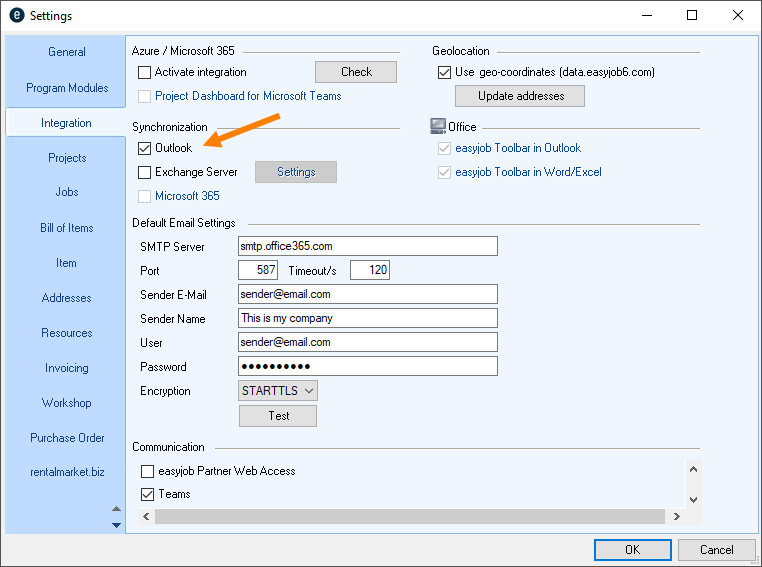Click into the SMTP Server field
Viewport: 762px width, 567px height.
(x=367, y=246)
